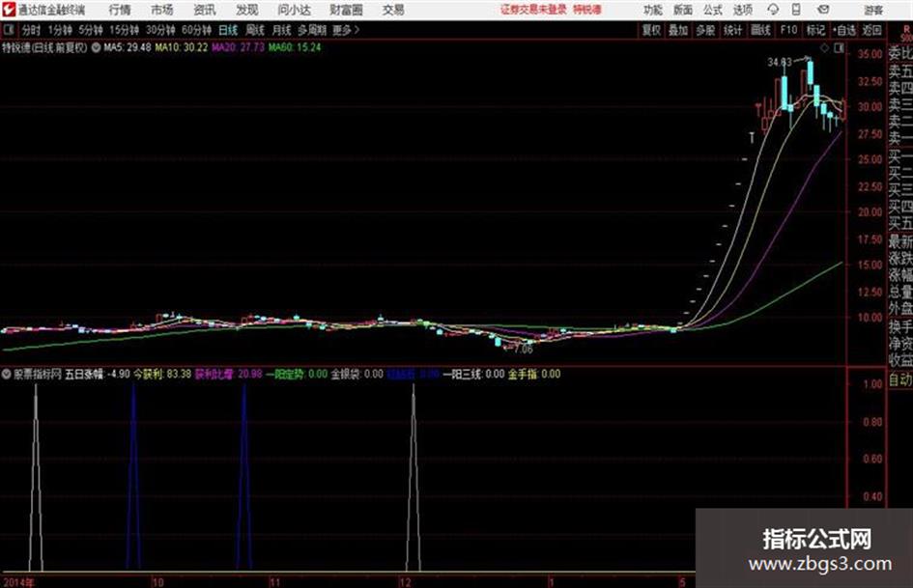Image resolution: width=913 pixels, height=588 pixels.
Task: Open the 市场 menu
Action: point(162,10)
